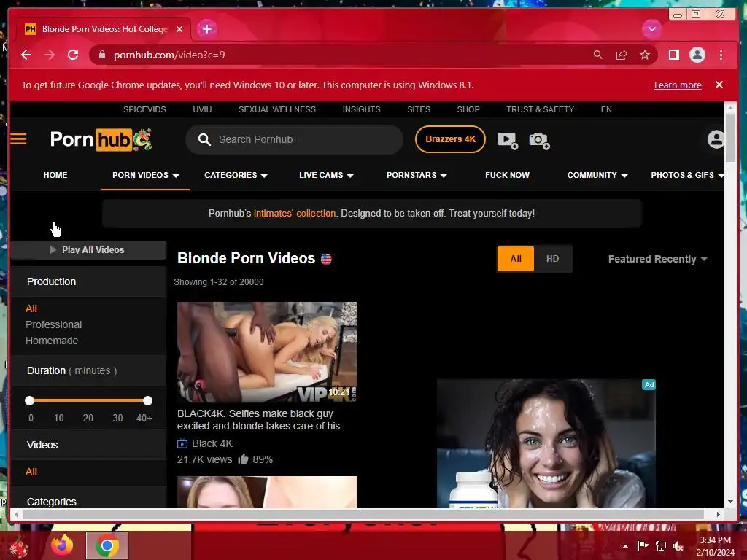Click the US flag icon beside the heading
747x560 pixels.
pyautogui.click(x=326, y=259)
